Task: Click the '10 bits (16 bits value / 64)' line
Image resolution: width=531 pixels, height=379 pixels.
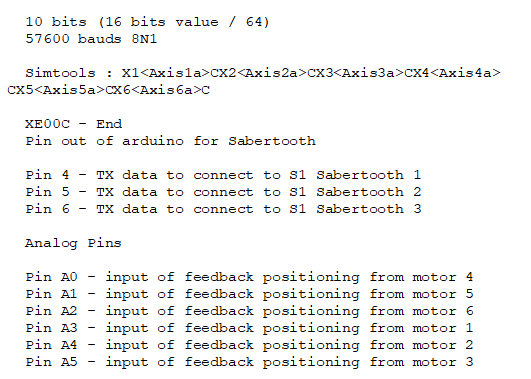Action: click(147, 22)
